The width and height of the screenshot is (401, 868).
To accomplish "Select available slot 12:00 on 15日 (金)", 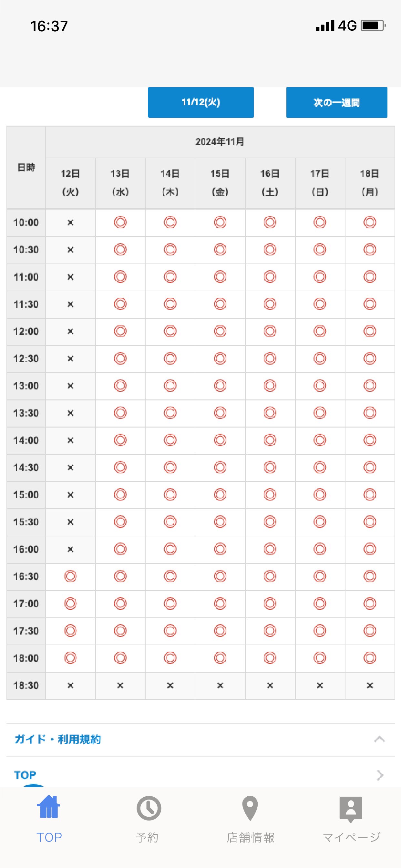I will [220, 331].
